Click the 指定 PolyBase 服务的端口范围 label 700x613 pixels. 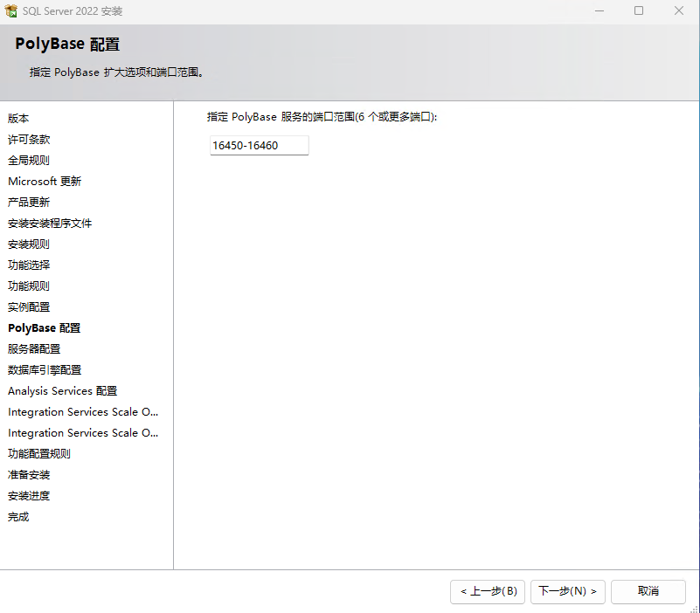322,117
